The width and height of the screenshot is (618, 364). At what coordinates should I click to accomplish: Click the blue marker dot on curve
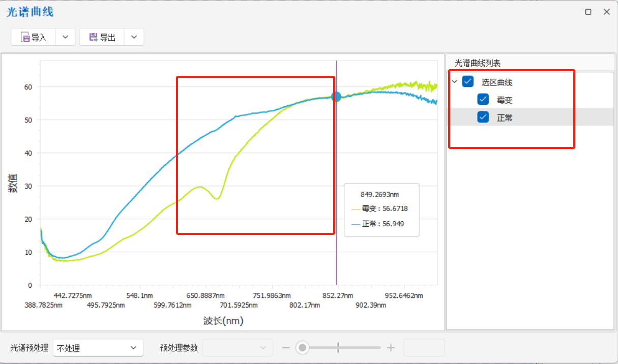[336, 97]
